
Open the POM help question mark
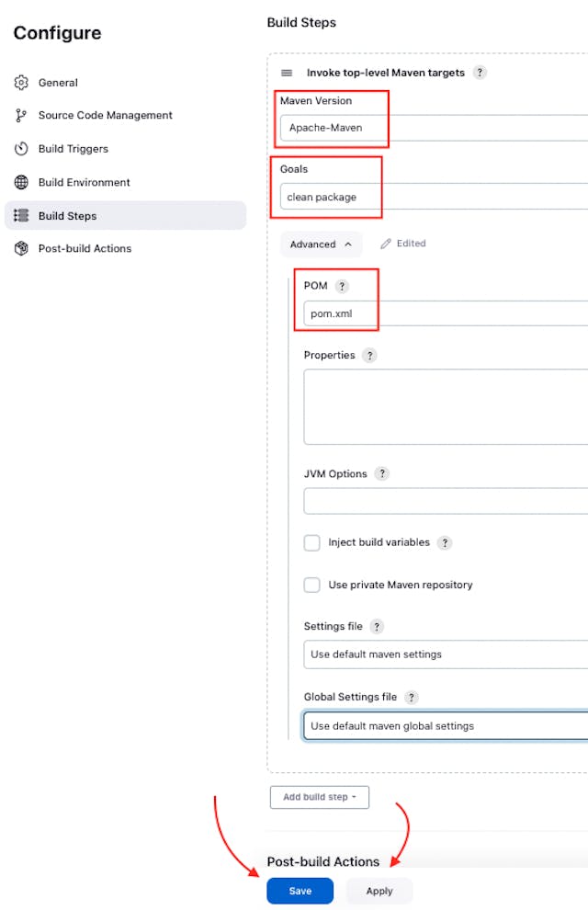click(343, 286)
